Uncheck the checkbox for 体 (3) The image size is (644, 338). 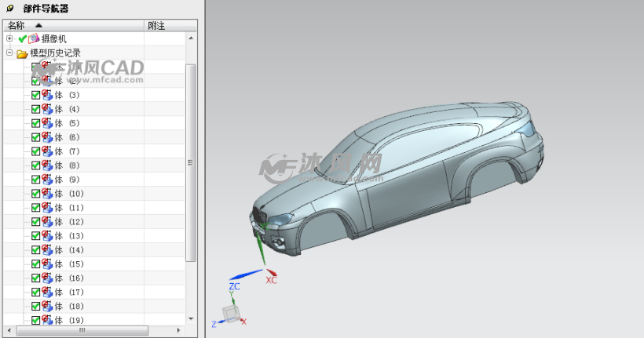[x=35, y=95]
